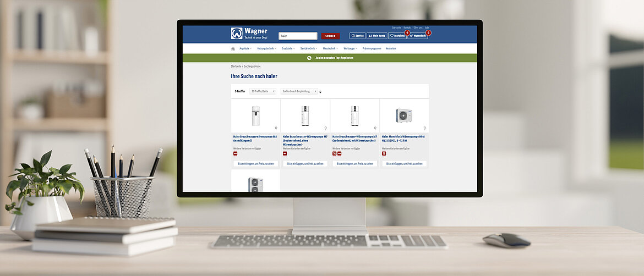The height and width of the screenshot is (276, 644).
Task: Click the percent icon in green banner
Action: tap(309, 58)
